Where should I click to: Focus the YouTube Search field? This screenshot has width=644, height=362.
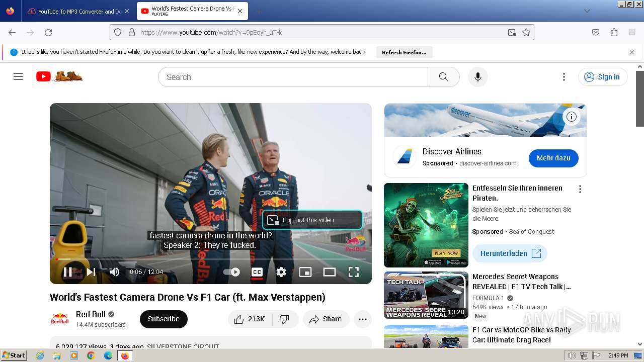tap(293, 77)
